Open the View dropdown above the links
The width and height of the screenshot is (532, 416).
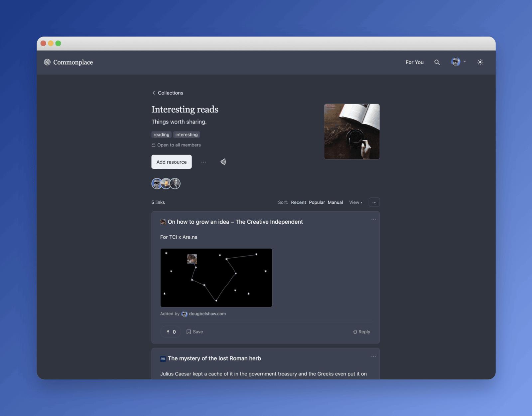[x=355, y=202]
